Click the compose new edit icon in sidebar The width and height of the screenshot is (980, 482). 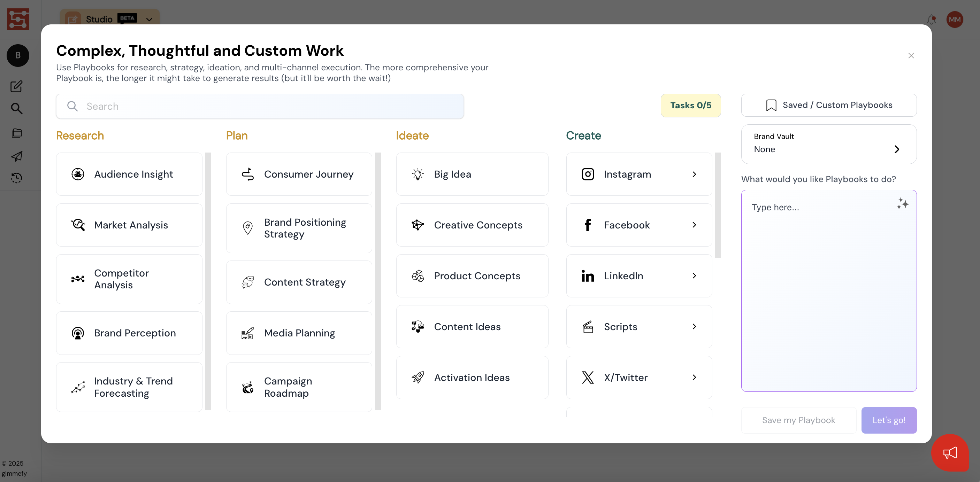point(16,86)
